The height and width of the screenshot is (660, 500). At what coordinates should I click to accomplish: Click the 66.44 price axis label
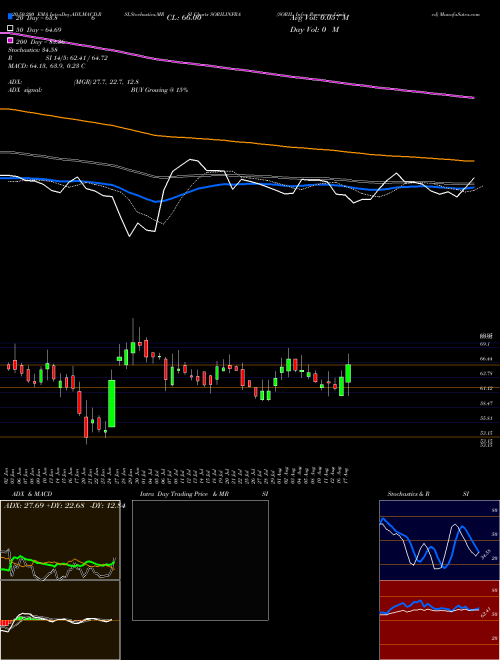(486, 359)
